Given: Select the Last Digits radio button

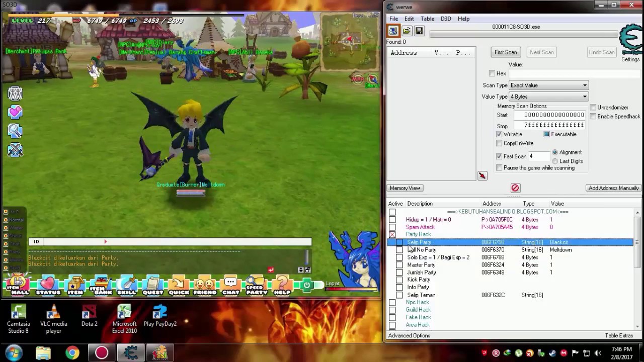Looking at the screenshot, I should tap(555, 161).
